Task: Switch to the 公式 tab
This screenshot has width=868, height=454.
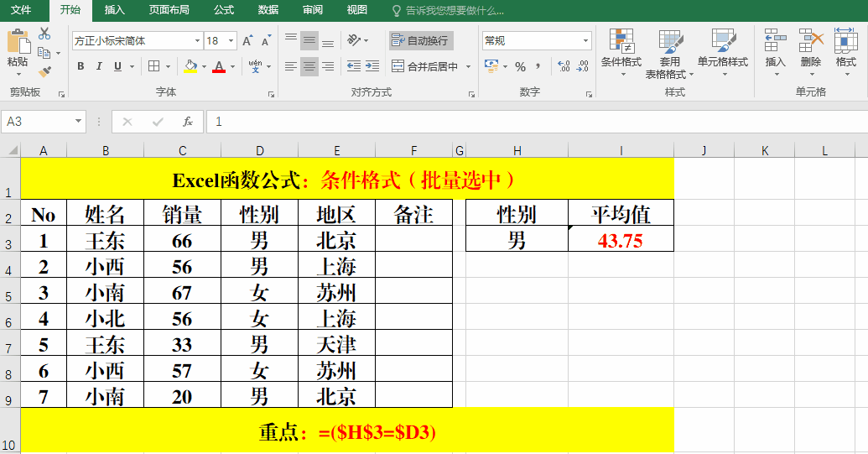Action: [x=224, y=10]
